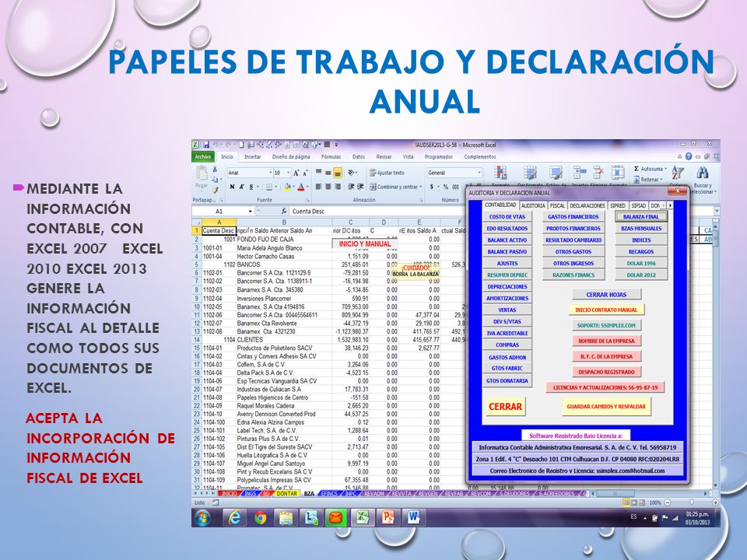The image size is (747, 560).
Task: Click the percent style icon
Action: click(x=445, y=187)
